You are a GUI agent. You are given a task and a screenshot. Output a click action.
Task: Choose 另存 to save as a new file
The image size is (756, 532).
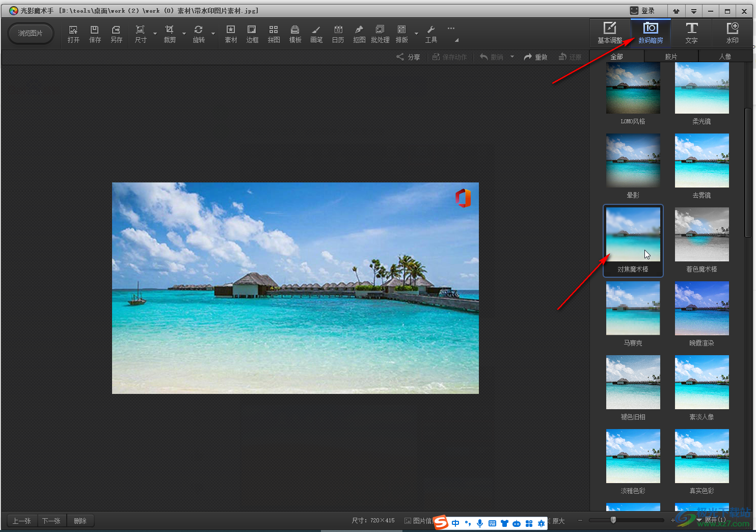(116, 34)
